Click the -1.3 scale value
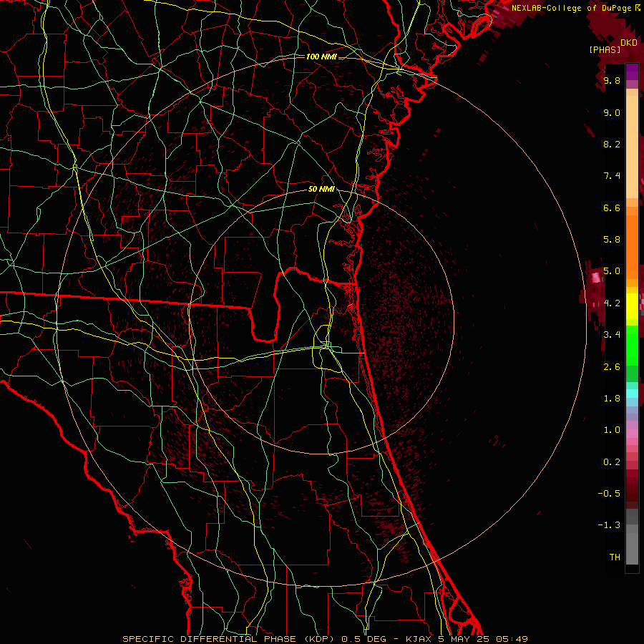The height and width of the screenshot is (644, 644). tap(609, 525)
